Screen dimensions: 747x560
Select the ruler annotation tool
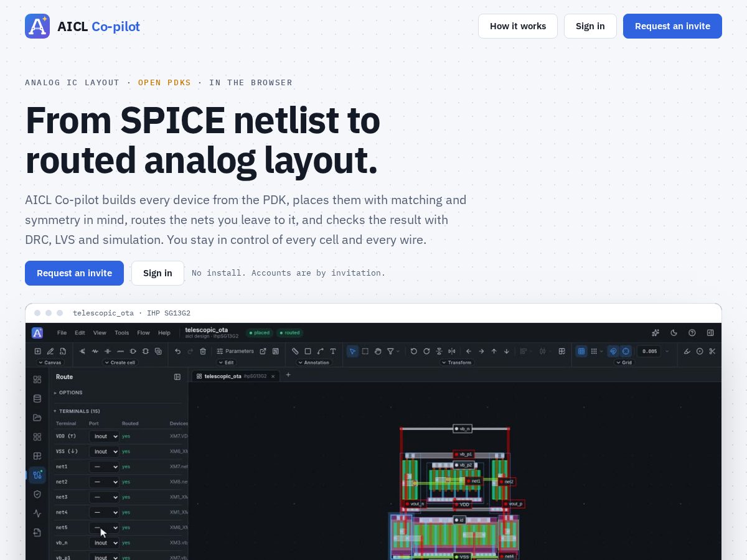pyautogui.click(x=295, y=351)
